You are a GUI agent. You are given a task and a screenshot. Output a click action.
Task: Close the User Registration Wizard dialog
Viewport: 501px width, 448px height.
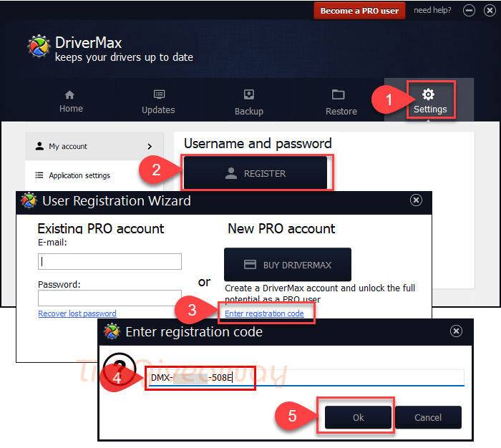(416, 200)
